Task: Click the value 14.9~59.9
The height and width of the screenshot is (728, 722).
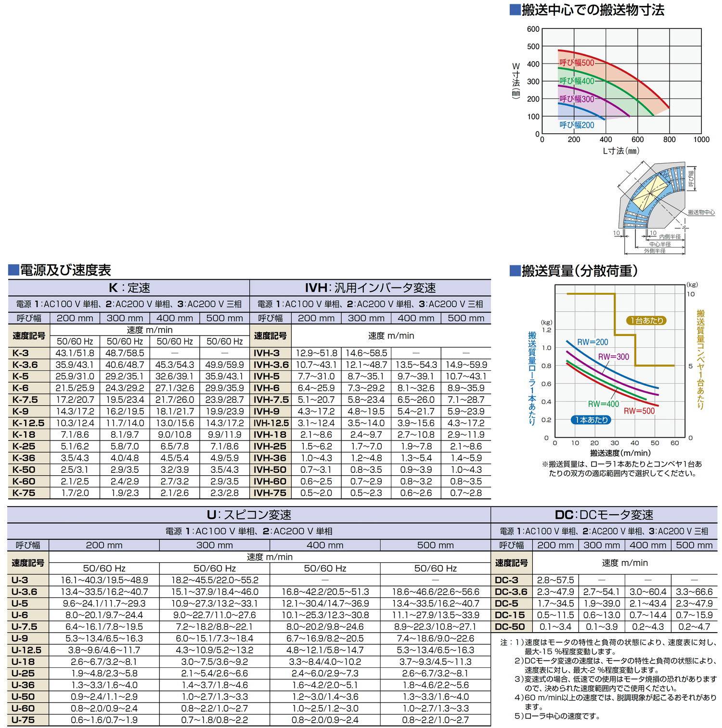Action: tap(466, 365)
